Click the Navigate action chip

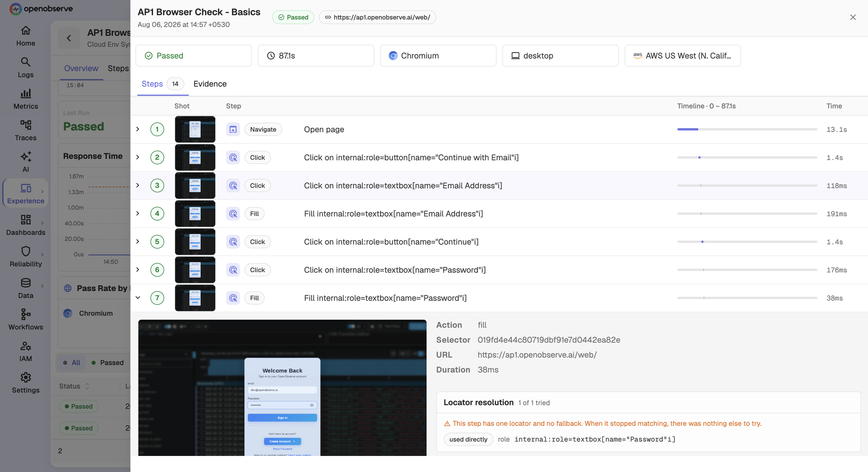(x=263, y=129)
